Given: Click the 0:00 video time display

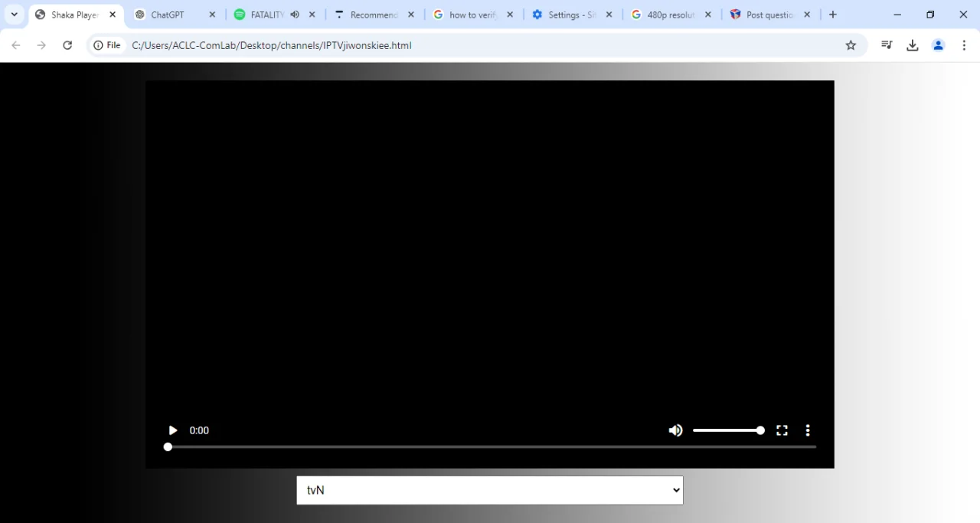Looking at the screenshot, I should [199, 430].
